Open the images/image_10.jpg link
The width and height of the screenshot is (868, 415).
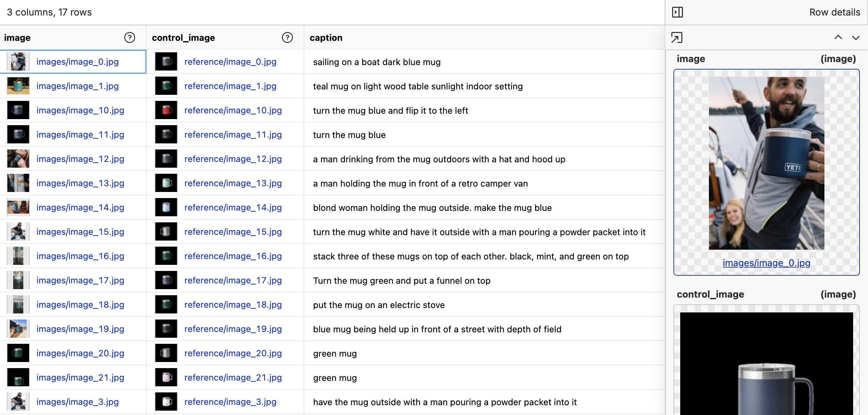80,110
